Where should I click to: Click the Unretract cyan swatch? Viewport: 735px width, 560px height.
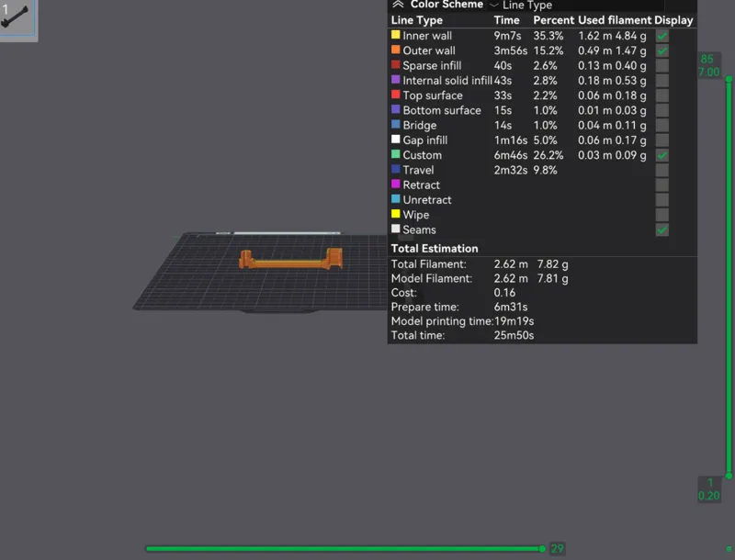click(x=396, y=199)
